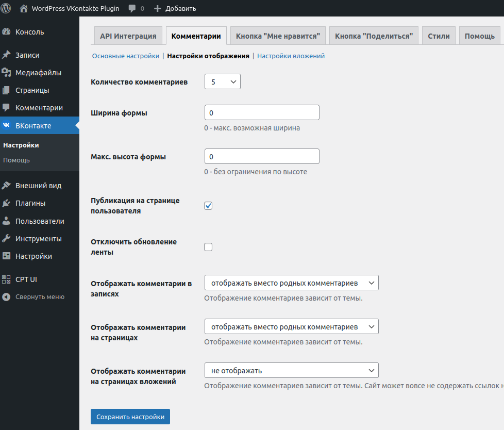Click Свернуть меню text
The height and width of the screenshot is (430, 504).
[40, 297]
